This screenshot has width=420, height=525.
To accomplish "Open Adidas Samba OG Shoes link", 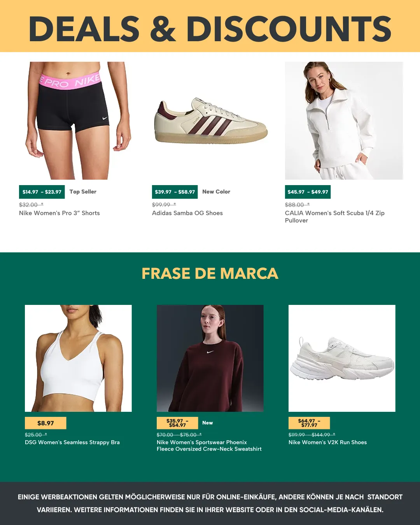I will coord(187,213).
